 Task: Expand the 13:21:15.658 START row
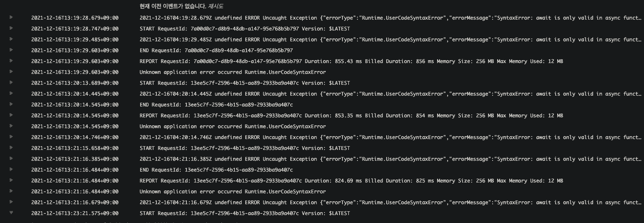pos(11,148)
